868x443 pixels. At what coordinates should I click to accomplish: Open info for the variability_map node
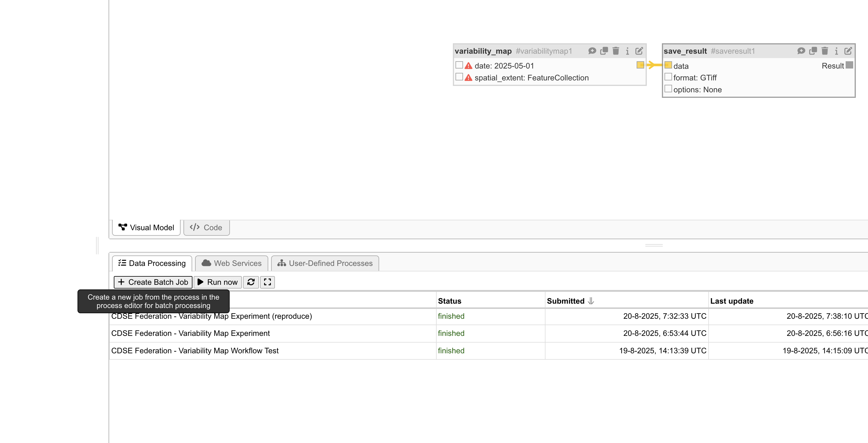627,51
